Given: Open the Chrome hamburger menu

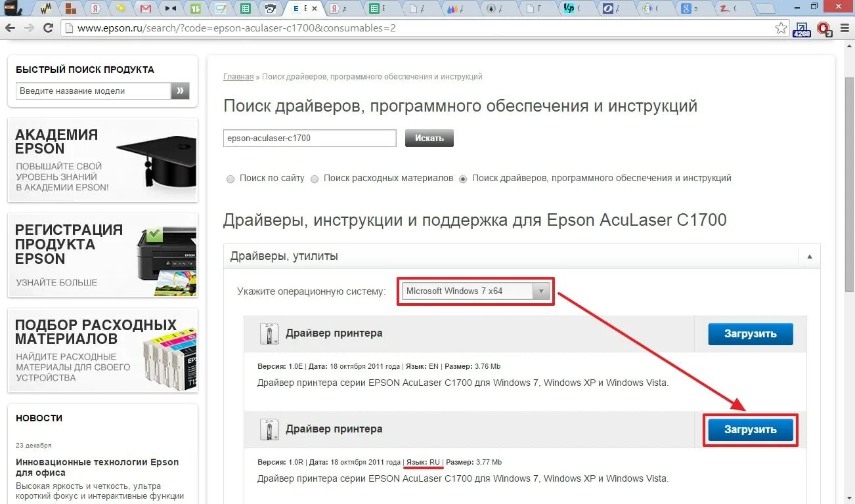Looking at the screenshot, I should click(843, 28).
